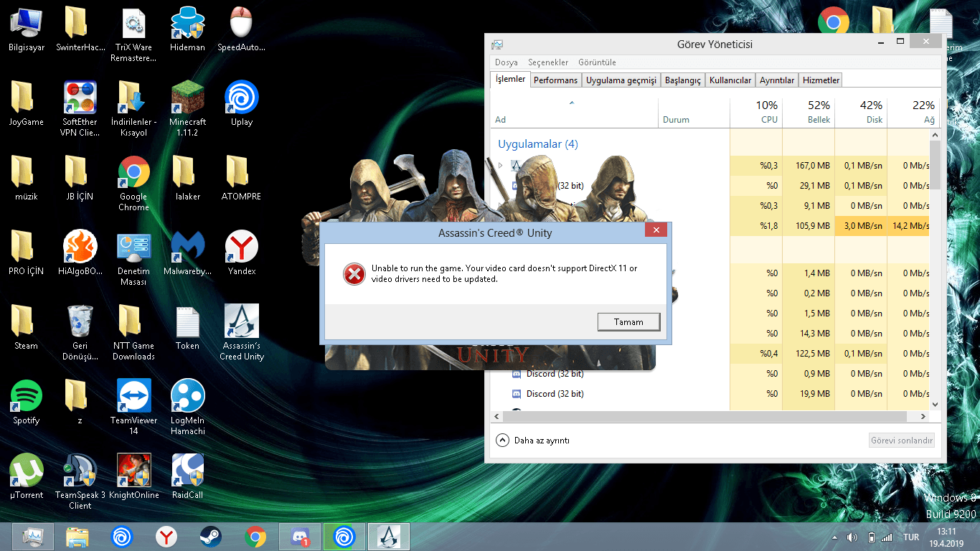Open the volume speaker tray icon
Image resolution: width=980 pixels, height=551 pixels.
pyautogui.click(x=852, y=537)
